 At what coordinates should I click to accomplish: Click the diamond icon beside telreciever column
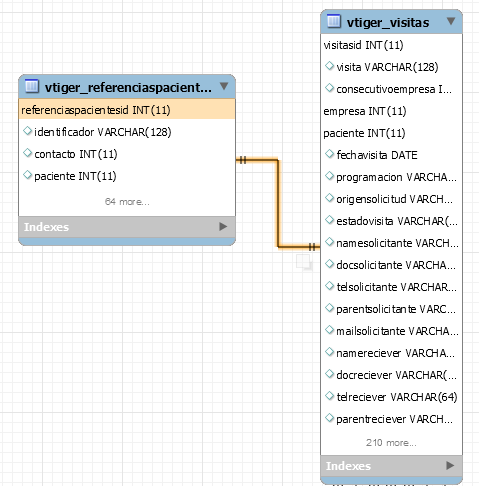[329, 396]
